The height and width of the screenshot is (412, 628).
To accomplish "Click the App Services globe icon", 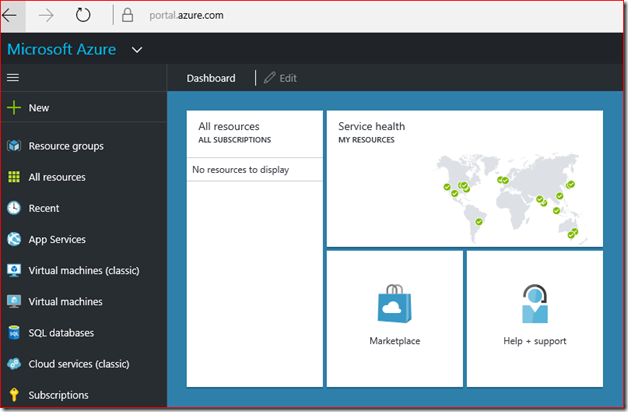I will [x=14, y=239].
